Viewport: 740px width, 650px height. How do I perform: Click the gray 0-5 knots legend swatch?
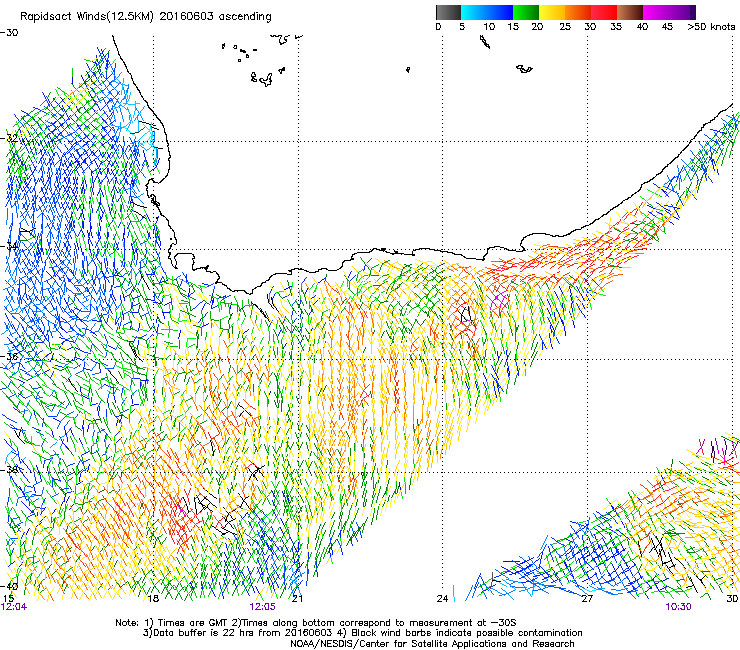pyautogui.click(x=448, y=12)
